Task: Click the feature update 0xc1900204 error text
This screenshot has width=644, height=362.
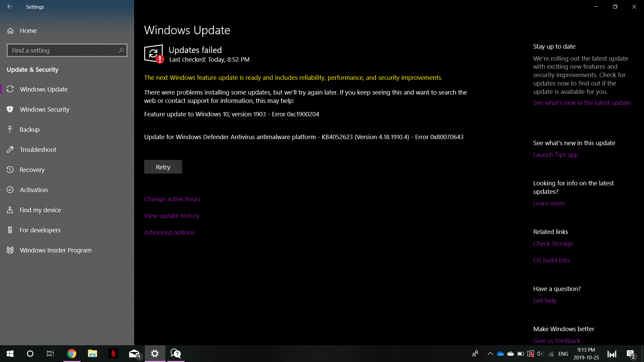Action: [232, 114]
